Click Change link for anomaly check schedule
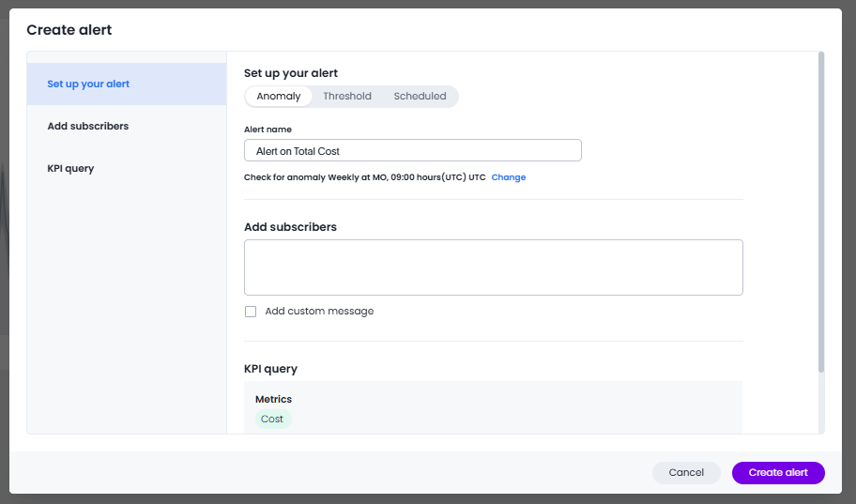The height and width of the screenshot is (504, 856). click(509, 177)
